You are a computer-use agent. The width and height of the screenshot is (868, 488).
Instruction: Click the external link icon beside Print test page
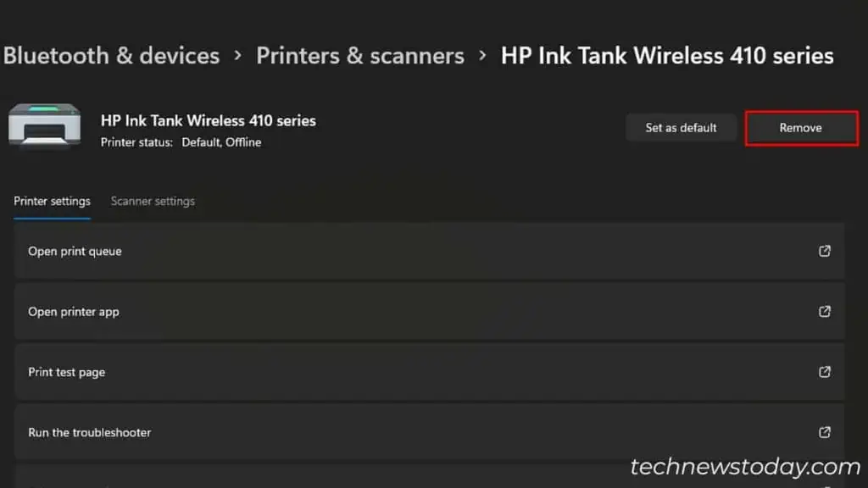coord(825,371)
